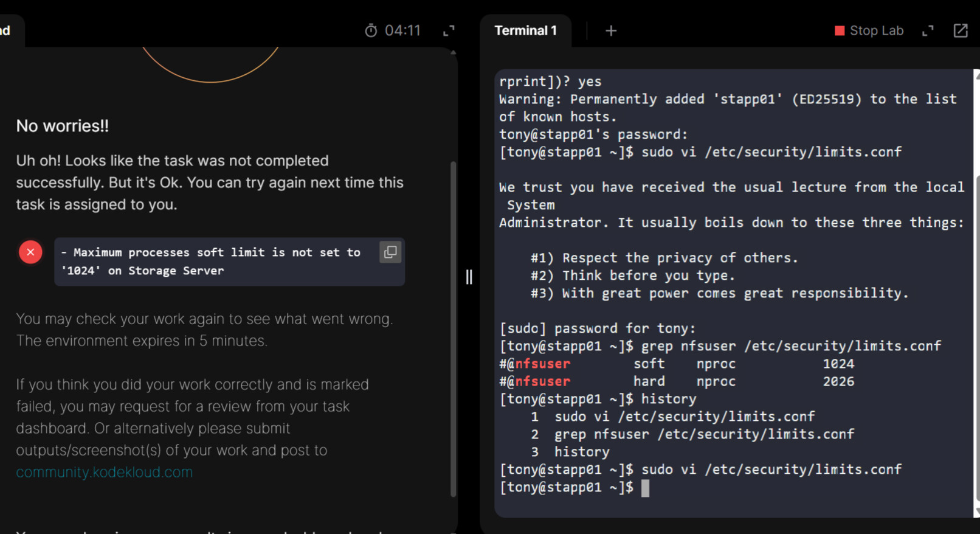This screenshot has width=980, height=534.
Task: Click the panel divider resize handle
Action: [469, 277]
